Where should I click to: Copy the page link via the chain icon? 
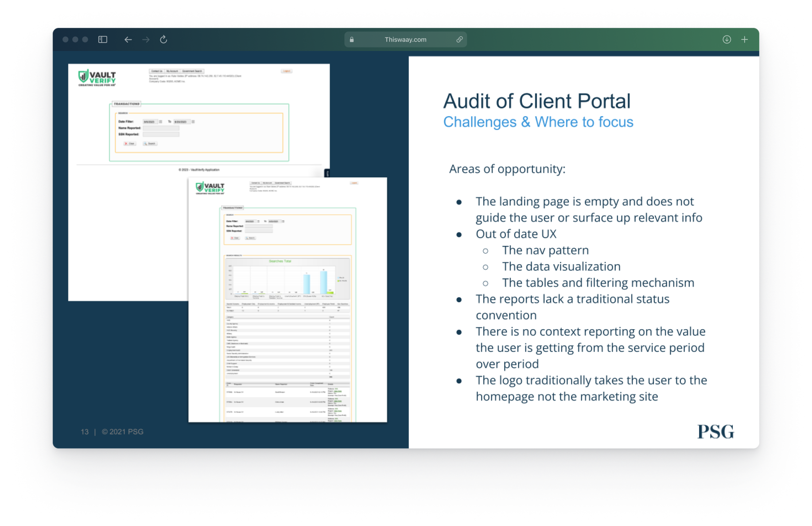click(x=459, y=39)
